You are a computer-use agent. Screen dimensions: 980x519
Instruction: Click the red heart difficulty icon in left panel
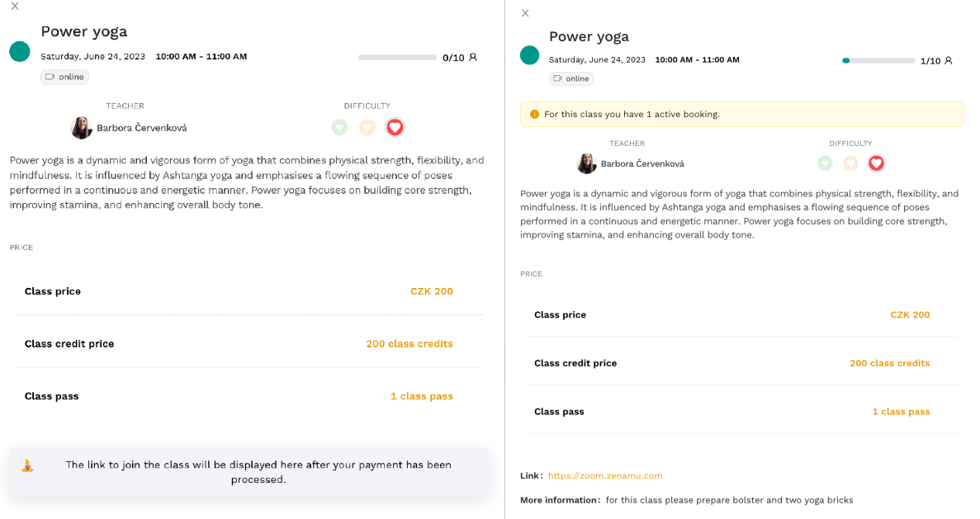pos(395,127)
